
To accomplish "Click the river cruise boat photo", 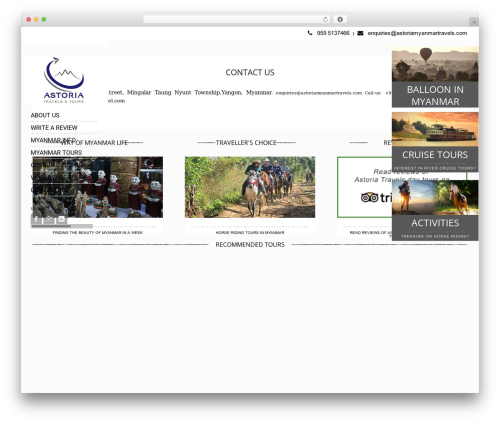I will (435, 129).
